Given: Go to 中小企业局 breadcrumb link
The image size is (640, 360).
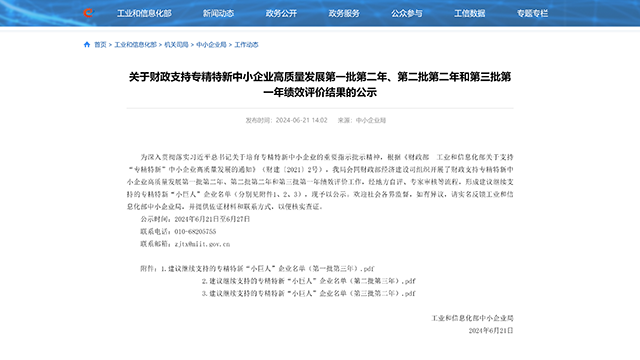Looking at the screenshot, I should coord(211,45).
